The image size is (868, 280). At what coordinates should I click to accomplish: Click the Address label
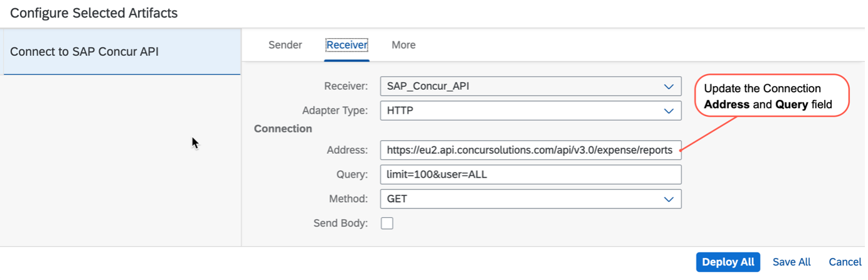coord(347,150)
